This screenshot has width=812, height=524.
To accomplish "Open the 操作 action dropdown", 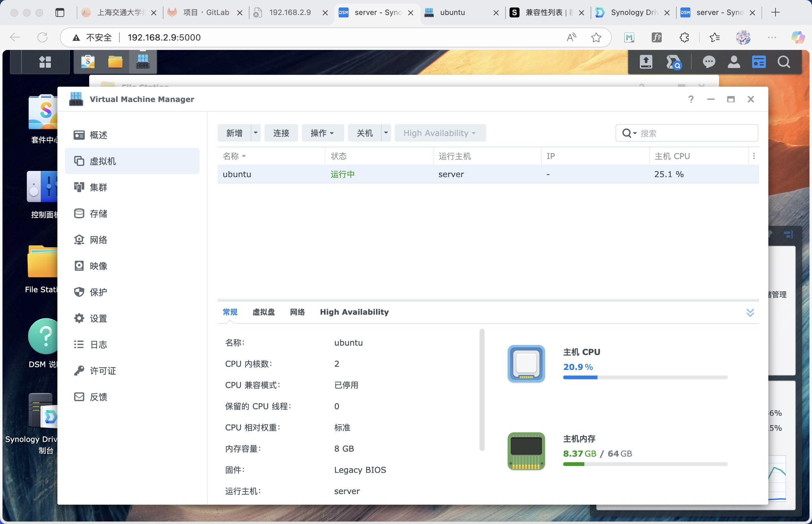I will click(323, 133).
